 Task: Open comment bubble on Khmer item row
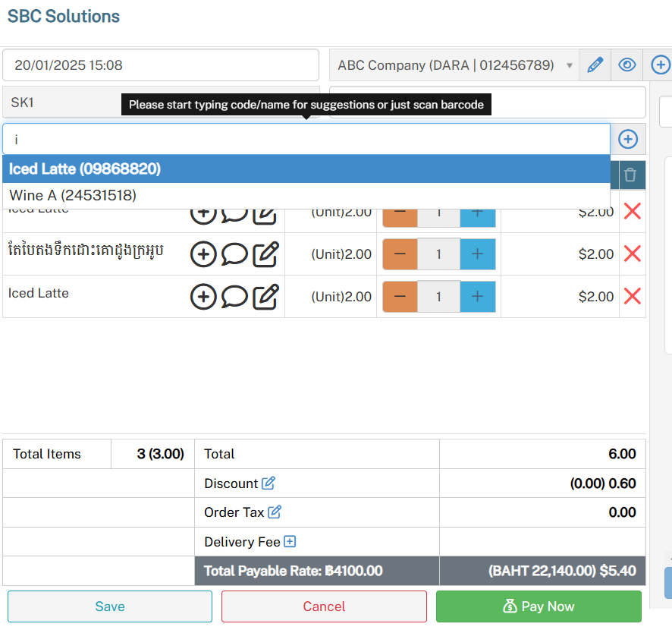pyautogui.click(x=234, y=254)
